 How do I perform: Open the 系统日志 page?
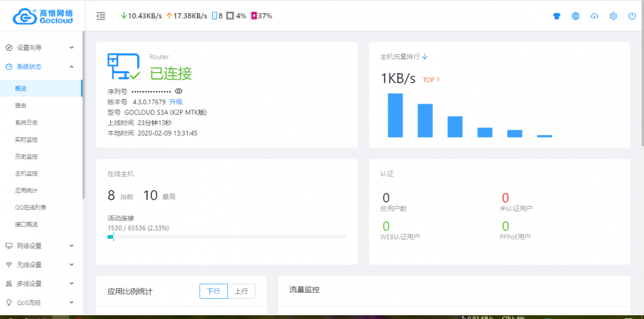pyautogui.click(x=26, y=122)
